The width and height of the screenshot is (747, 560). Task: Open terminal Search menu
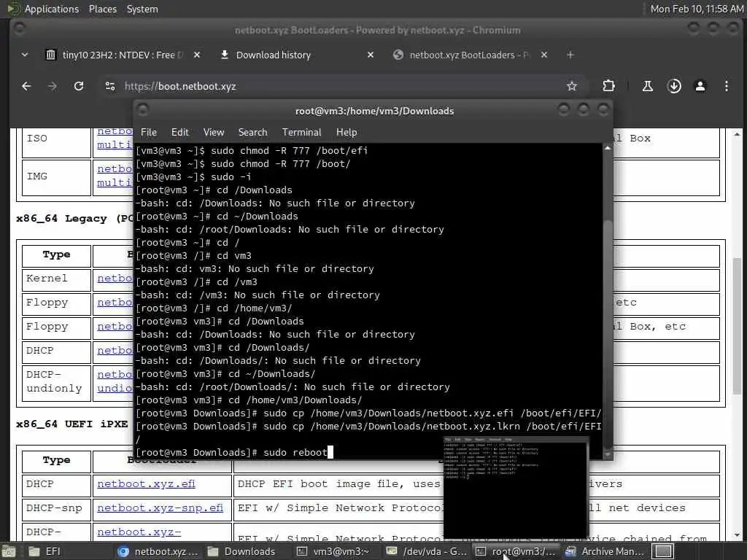[x=252, y=132]
